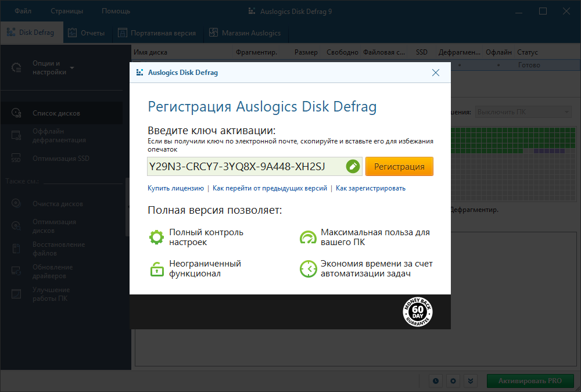
Task: Click the double chevron icon in bottom bar
Action: click(x=471, y=381)
